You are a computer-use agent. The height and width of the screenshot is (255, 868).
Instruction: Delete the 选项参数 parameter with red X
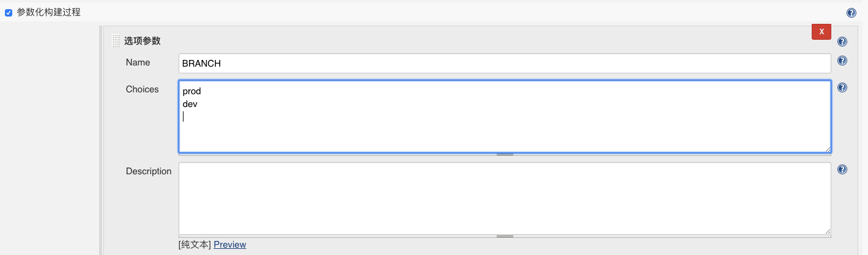click(821, 31)
